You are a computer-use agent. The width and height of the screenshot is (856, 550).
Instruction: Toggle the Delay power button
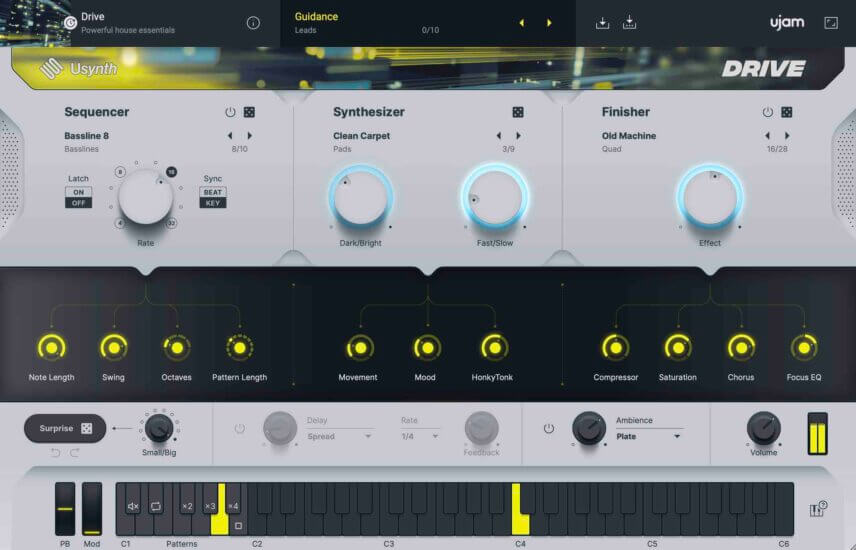pos(240,428)
